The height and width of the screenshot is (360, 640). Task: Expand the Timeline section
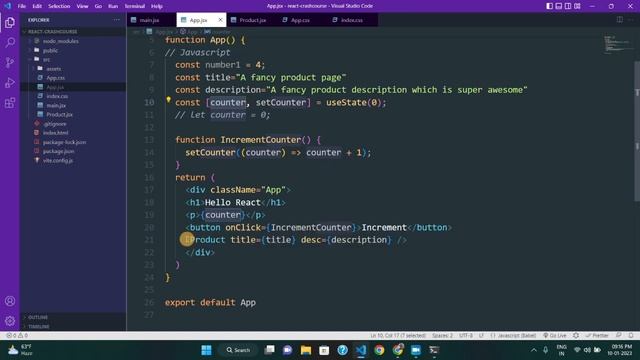coord(39,327)
